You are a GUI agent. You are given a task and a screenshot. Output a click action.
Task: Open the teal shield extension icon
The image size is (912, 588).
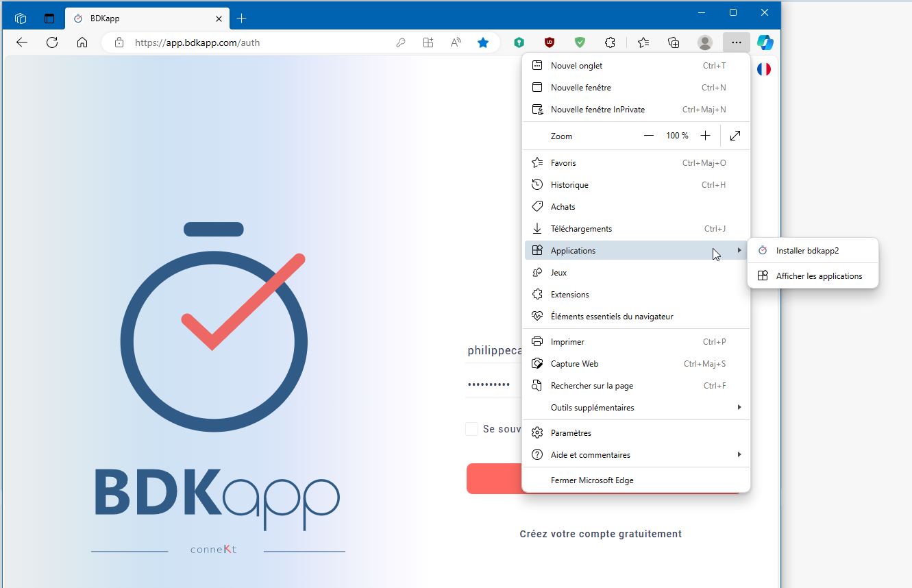coord(519,42)
